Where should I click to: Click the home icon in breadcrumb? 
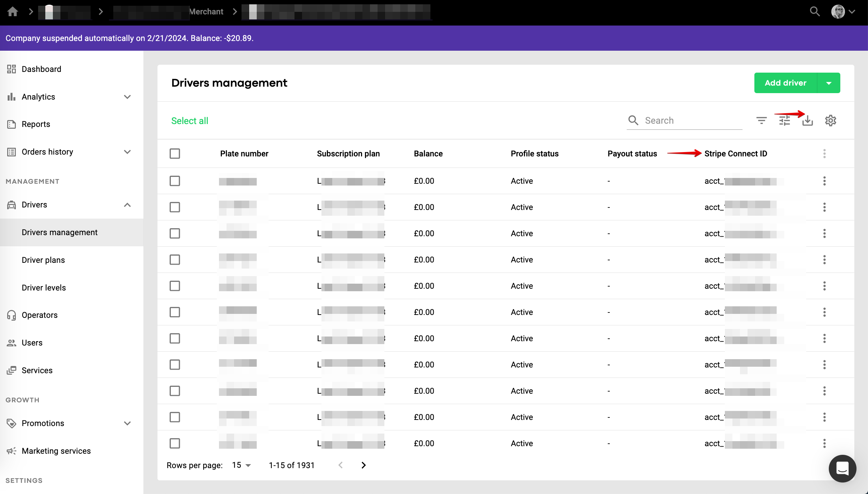tap(13, 12)
